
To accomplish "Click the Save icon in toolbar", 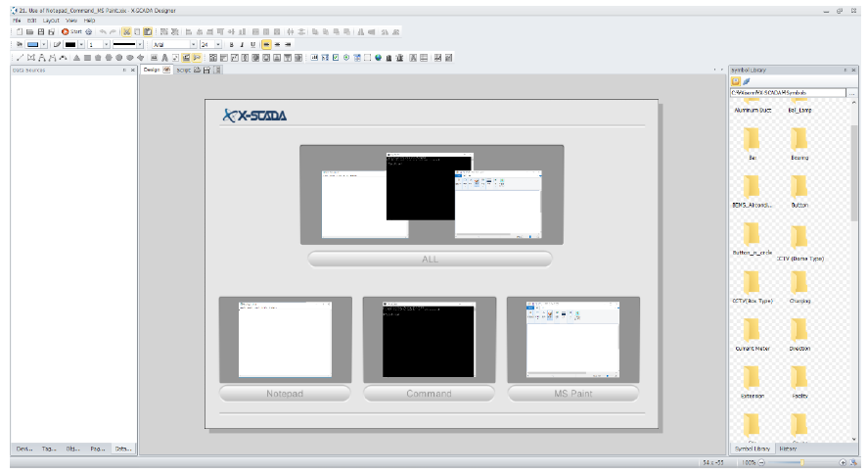I will [40, 32].
